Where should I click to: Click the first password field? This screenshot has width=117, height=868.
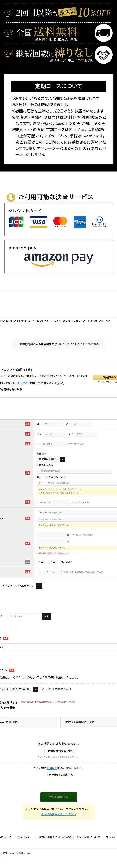click(54, 535)
